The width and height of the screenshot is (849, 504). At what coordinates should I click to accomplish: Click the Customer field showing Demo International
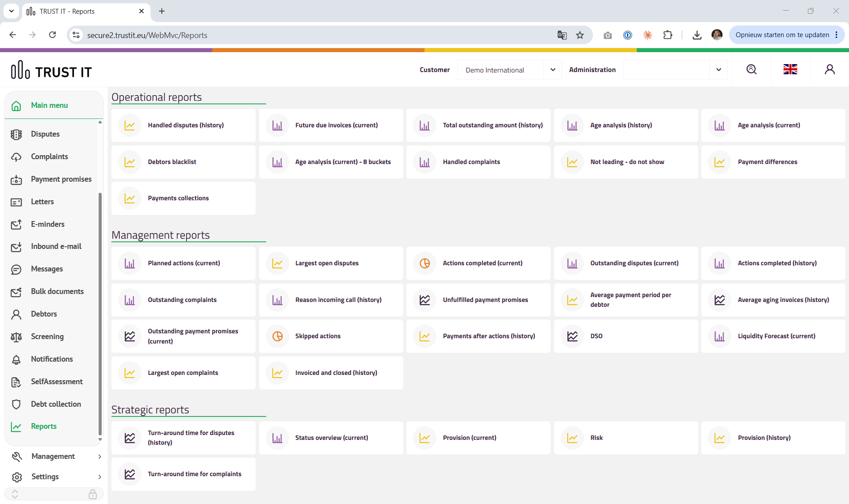[x=500, y=70]
